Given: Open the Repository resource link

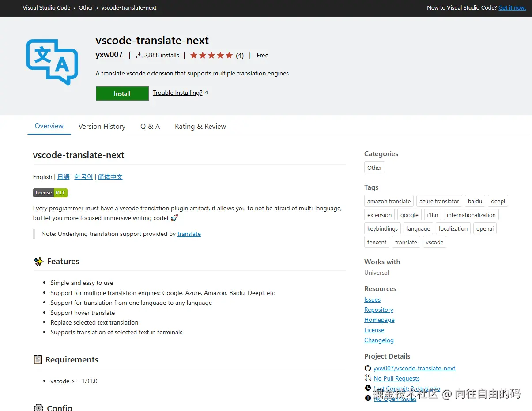Looking at the screenshot, I should [x=379, y=310].
